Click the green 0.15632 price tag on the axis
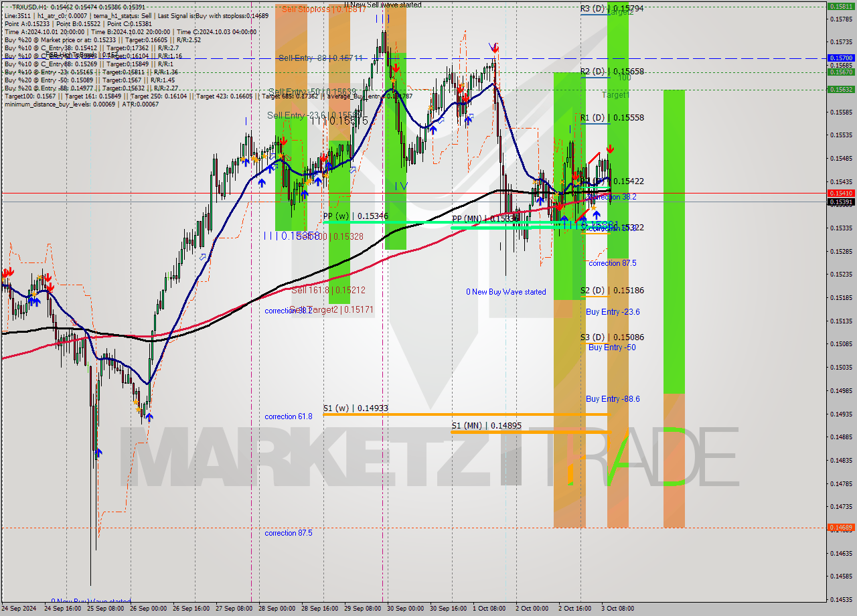The width and height of the screenshot is (857, 616). coord(841,89)
